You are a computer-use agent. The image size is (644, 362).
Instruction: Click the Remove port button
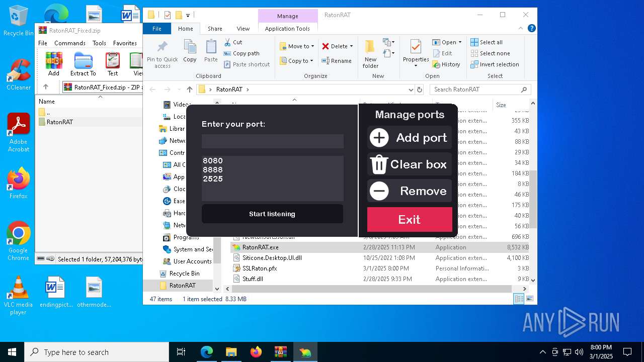[409, 191]
